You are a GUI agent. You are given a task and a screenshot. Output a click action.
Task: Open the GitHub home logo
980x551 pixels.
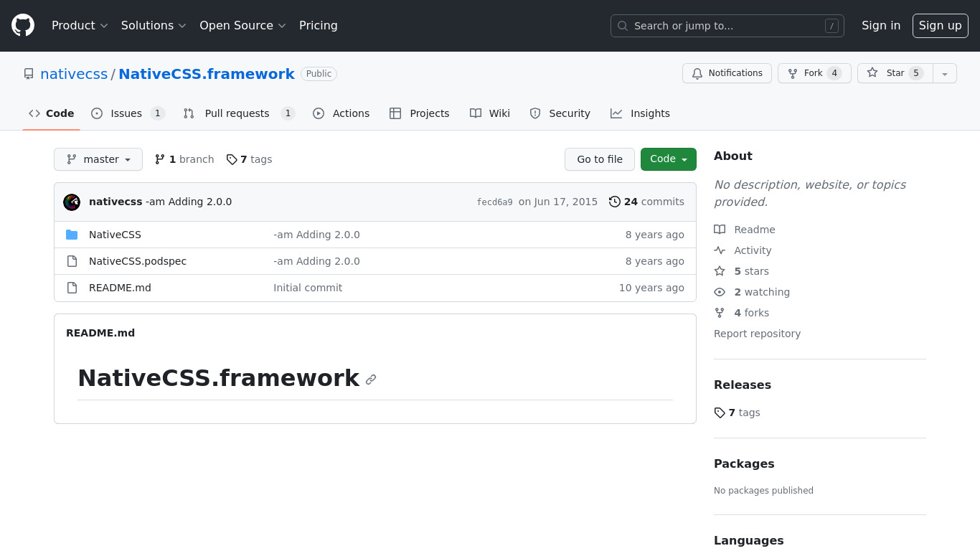[23, 26]
